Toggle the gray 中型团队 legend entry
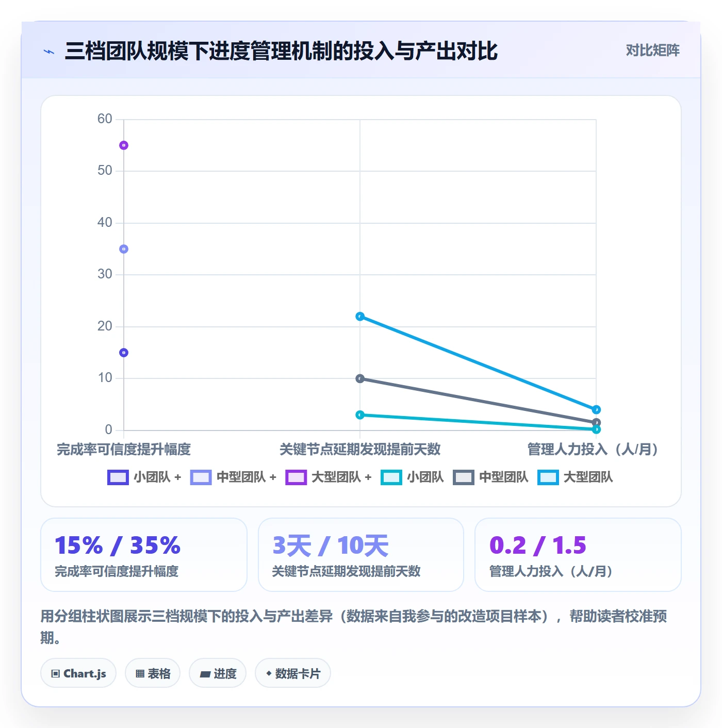 [x=490, y=477]
